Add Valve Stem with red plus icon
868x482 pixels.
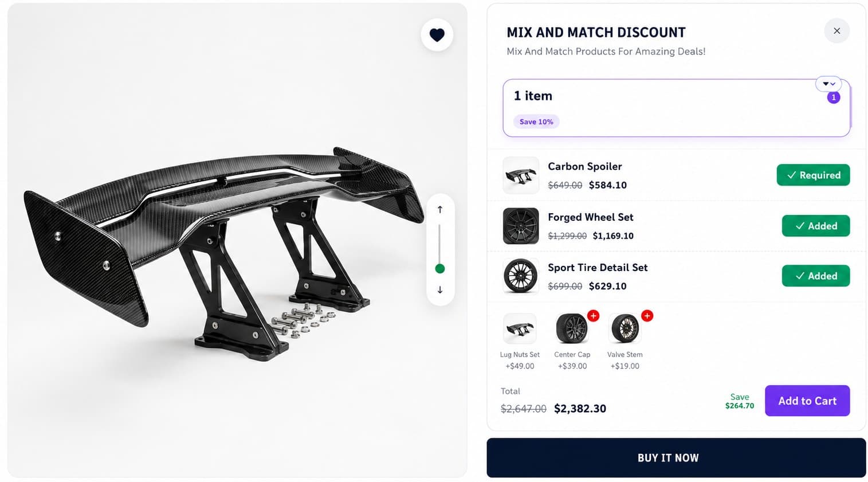tap(647, 316)
